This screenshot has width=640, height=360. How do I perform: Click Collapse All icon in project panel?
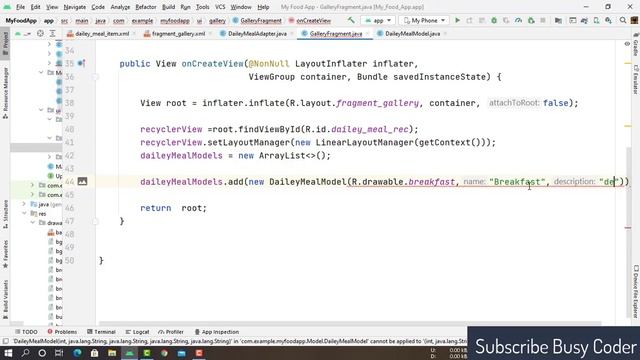tap(52, 33)
